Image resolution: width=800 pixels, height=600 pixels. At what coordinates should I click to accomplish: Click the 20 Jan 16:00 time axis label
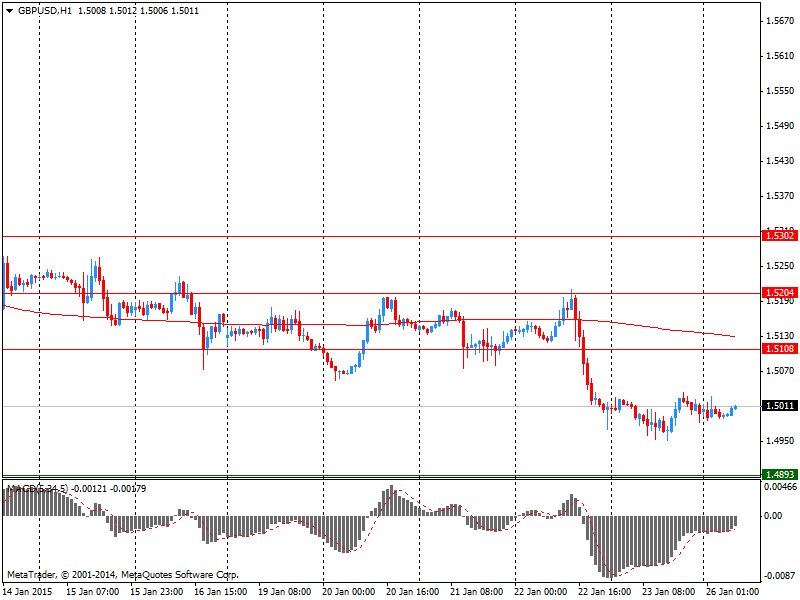coord(412,592)
